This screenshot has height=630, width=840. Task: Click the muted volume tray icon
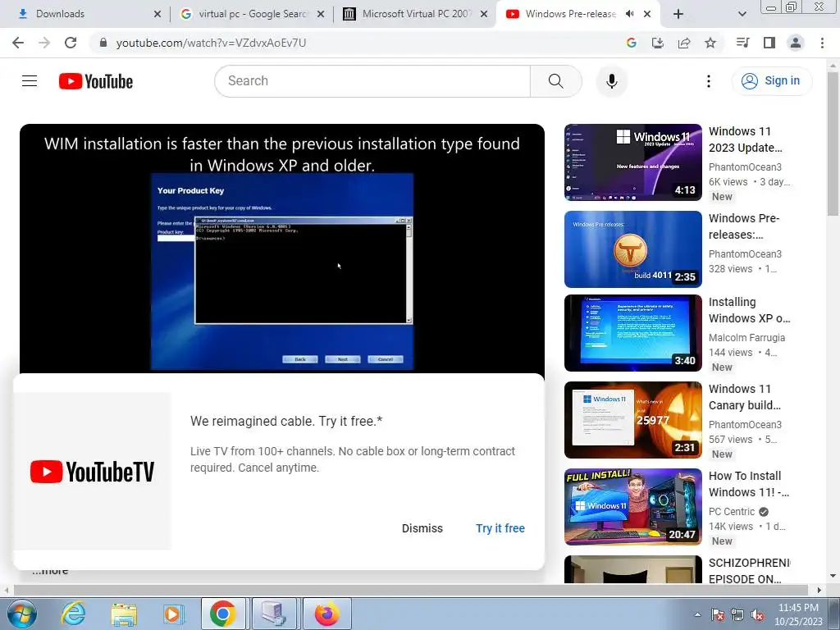pos(757,614)
